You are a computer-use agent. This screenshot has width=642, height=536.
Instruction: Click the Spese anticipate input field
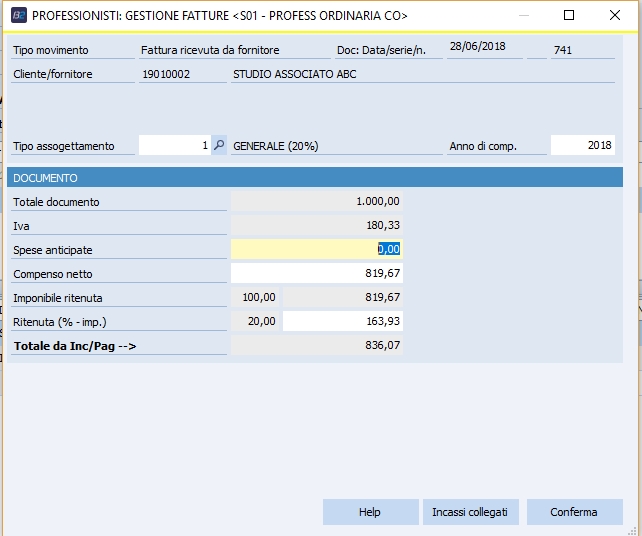[317, 249]
